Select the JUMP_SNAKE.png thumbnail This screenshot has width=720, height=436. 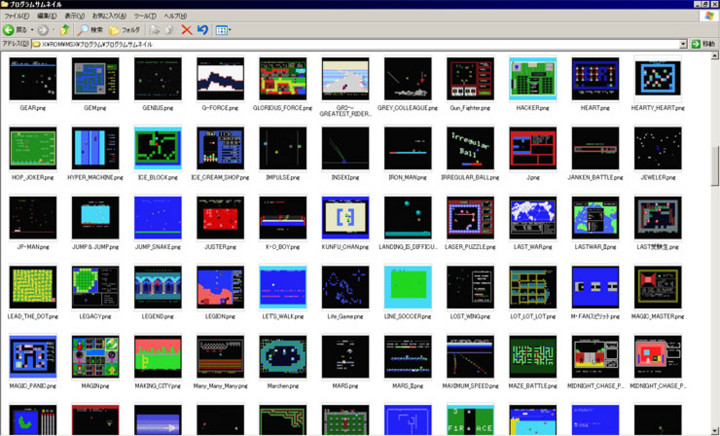click(x=158, y=218)
